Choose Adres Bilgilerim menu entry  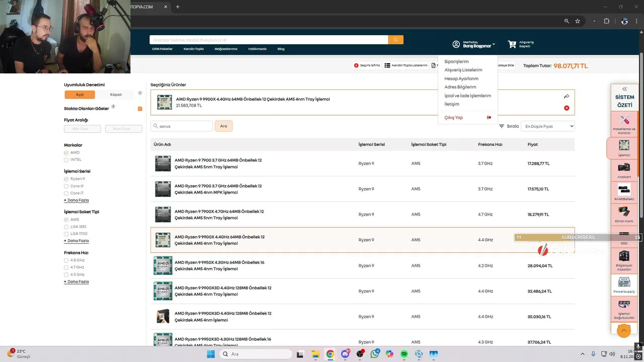coord(460,87)
